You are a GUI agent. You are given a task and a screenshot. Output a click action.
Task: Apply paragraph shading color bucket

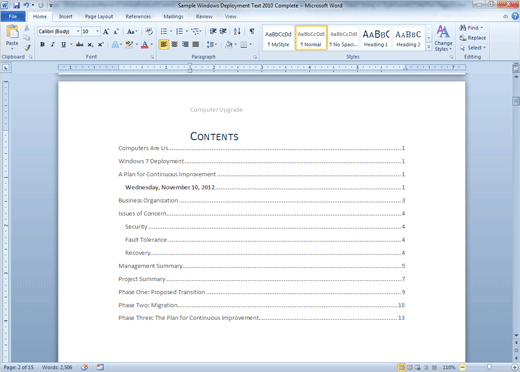tap(229, 44)
